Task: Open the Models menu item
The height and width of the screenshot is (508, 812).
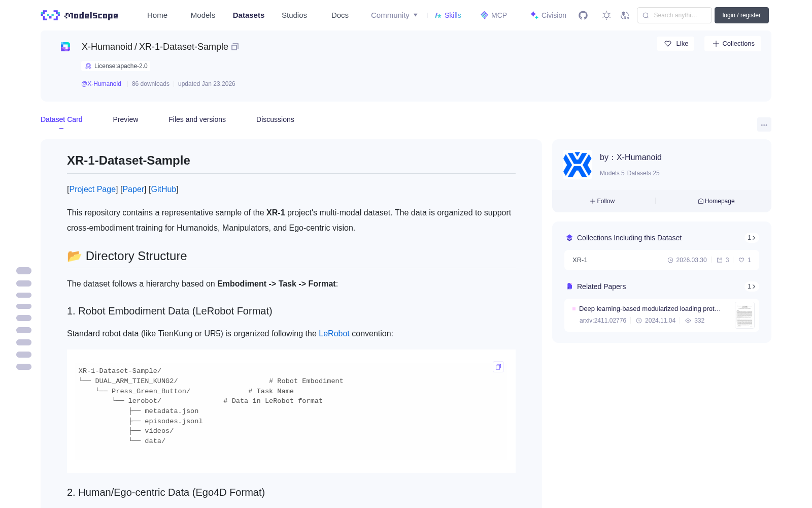Action: (x=203, y=15)
